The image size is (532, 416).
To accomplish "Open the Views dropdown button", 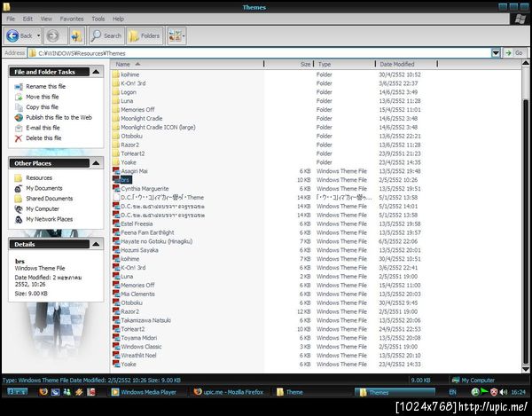I will pos(176,35).
